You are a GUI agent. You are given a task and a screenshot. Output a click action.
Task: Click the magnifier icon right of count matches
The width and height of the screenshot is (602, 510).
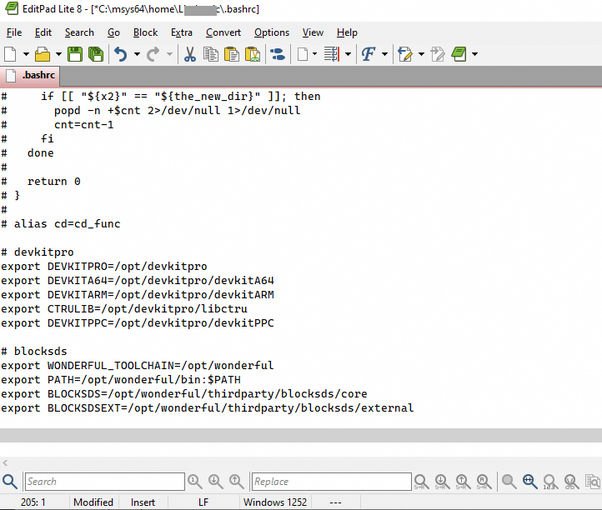pos(571,482)
